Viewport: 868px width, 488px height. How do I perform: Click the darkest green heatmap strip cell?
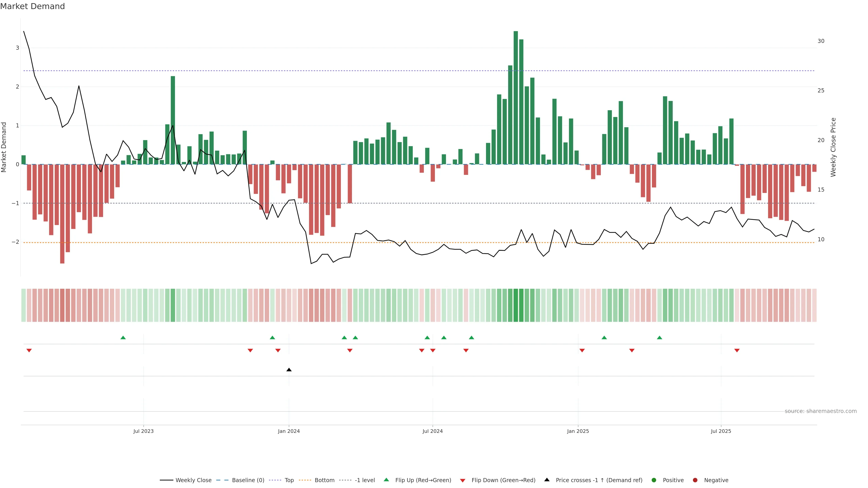tap(516, 305)
